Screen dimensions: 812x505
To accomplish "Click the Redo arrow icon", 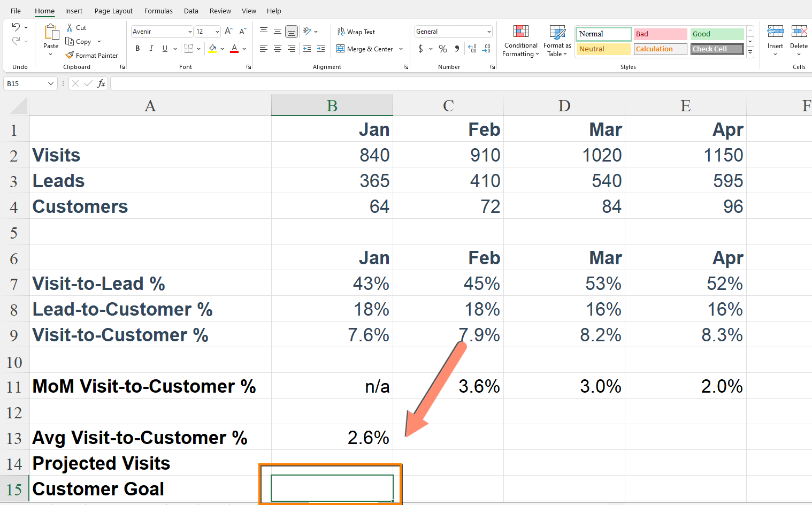I will point(16,41).
